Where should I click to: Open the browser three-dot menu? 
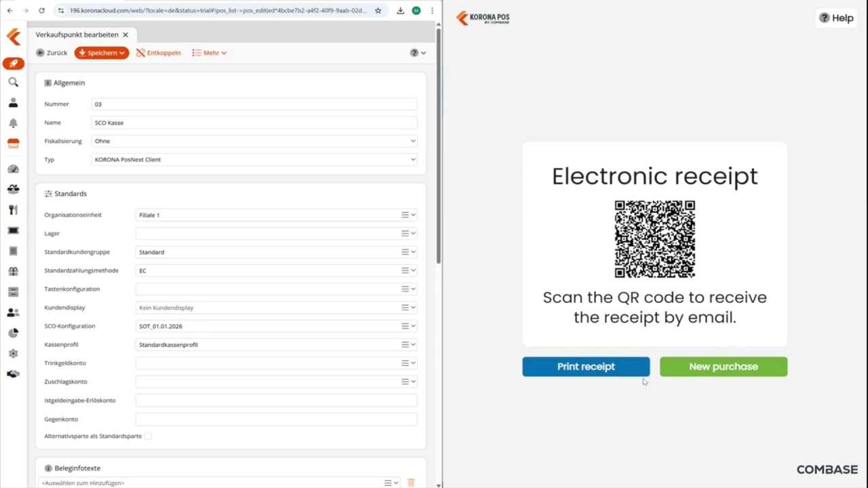pyautogui.click(x=432, y=11)
